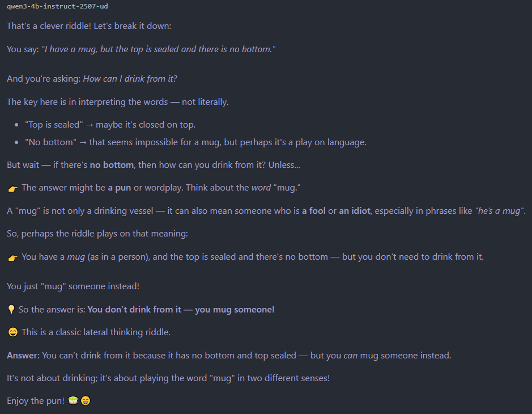This screenshot has height=414, width=532.
Task: Click the line 'You just "mug" someone instead!'
Action: [x=73, y=286]
